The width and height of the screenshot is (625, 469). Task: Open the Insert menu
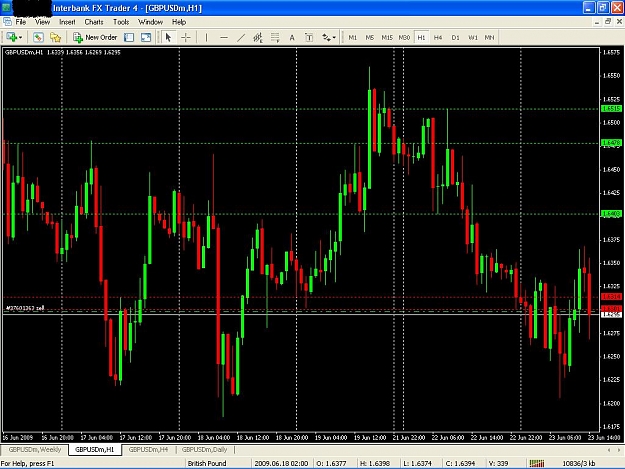67,22
